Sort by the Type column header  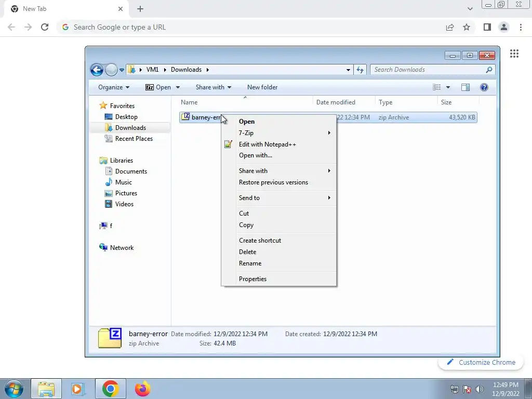click(406, 102)
